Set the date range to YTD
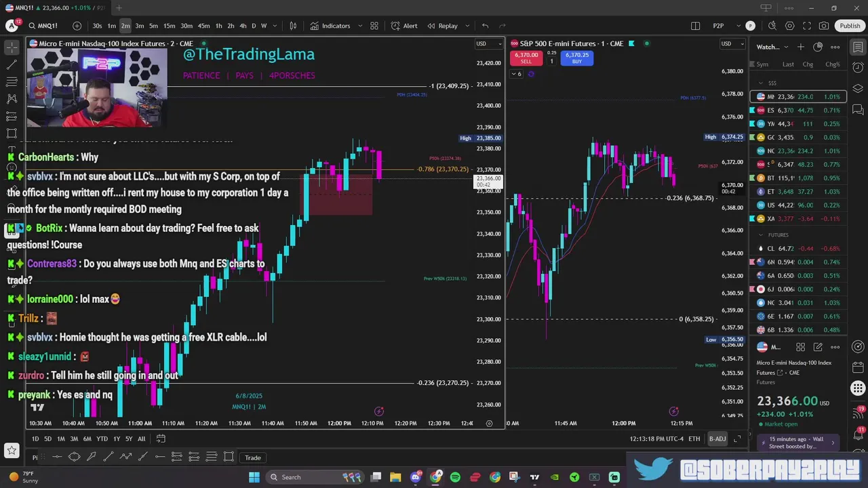The width and height of the screenshot is (868, 488). (x=102, y=439)
